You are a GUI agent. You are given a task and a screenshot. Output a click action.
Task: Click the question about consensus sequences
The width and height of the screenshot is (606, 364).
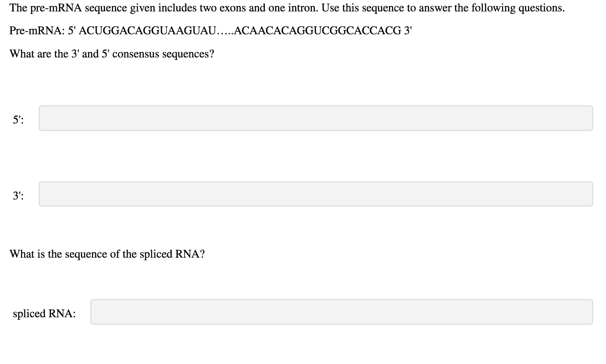[112, 54]
